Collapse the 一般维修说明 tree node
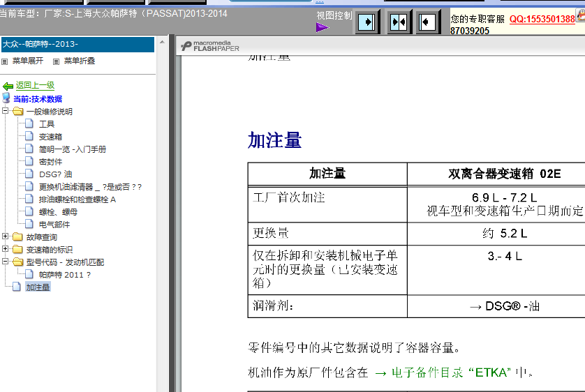585x392 pixels. tap(5, 110)
